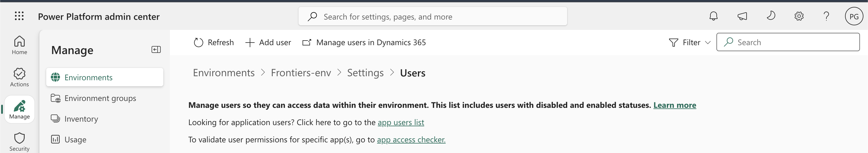
Task: Open the Learn more link
Action: pyautogui.click(x=675, y=105)
